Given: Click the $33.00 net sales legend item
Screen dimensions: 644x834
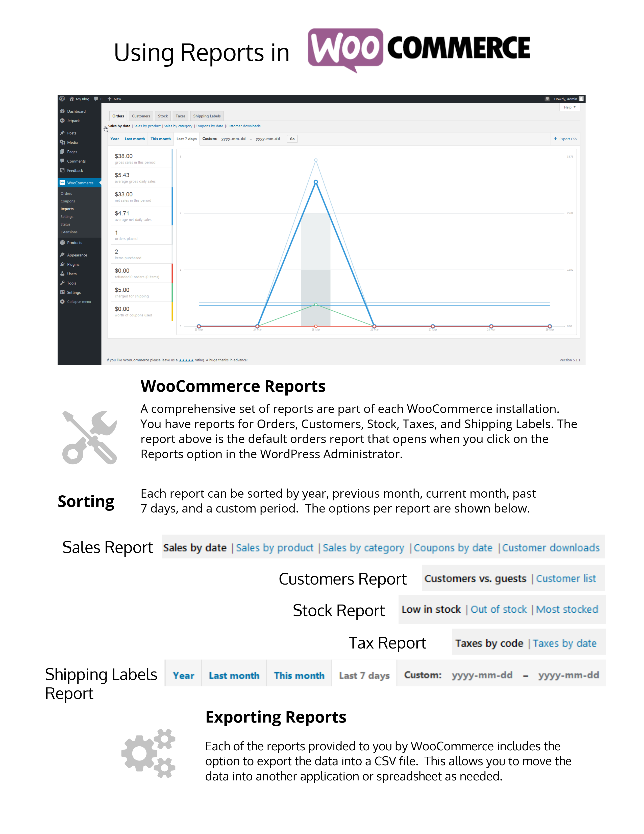Looking at the screenshot, I should pos(141,197).
